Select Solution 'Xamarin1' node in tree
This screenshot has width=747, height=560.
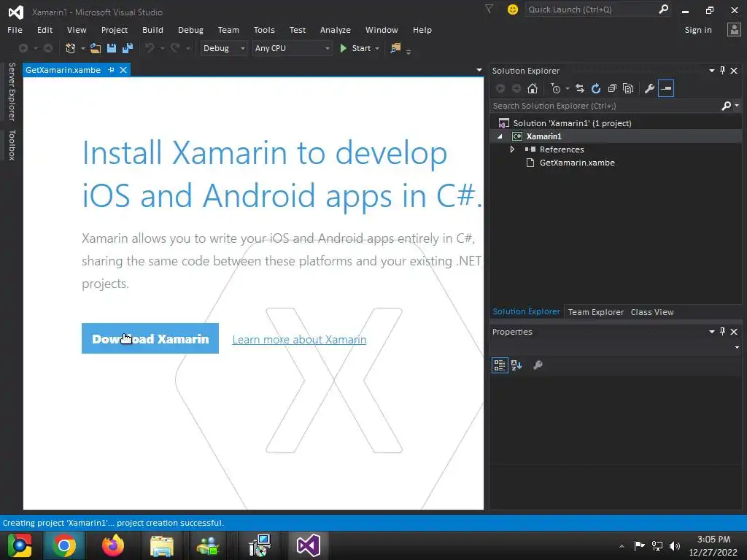(572, 123)
